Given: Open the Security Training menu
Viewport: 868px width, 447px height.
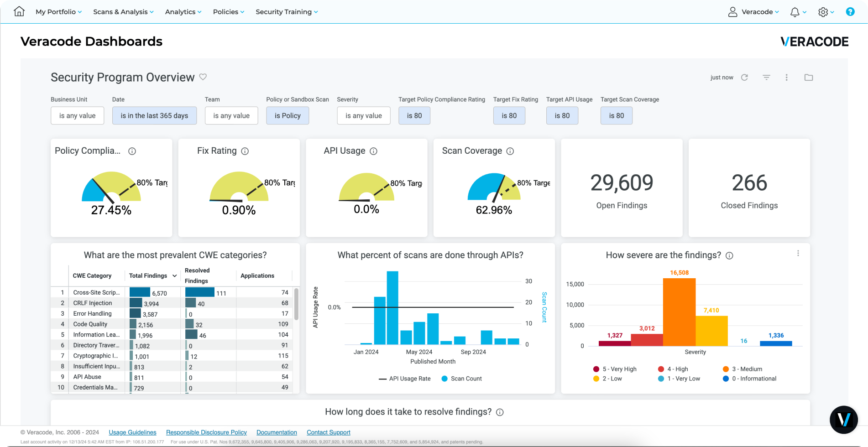Looking at the screenshot, I should click(x=287, y=12).
